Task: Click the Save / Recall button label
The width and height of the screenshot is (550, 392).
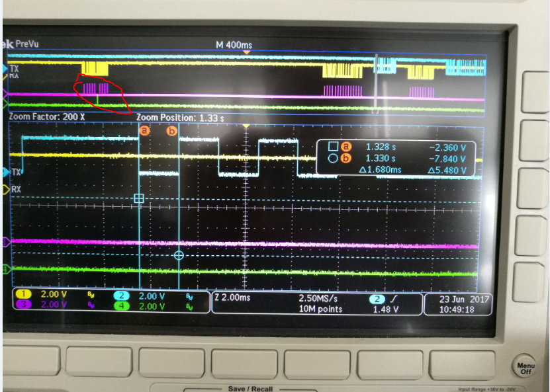Action: (x=250, y=389)
